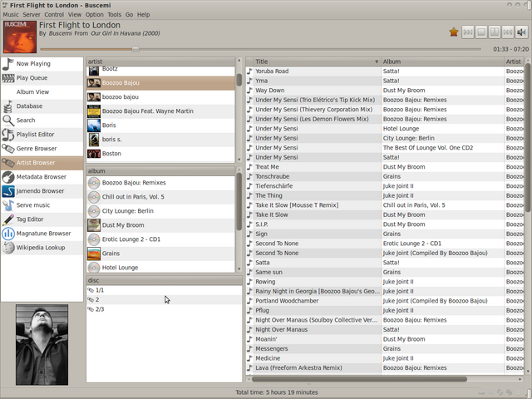Open the Tools menu
Image resolution: width=532 pixels, height=399 pixels.
tap(115, 15)
